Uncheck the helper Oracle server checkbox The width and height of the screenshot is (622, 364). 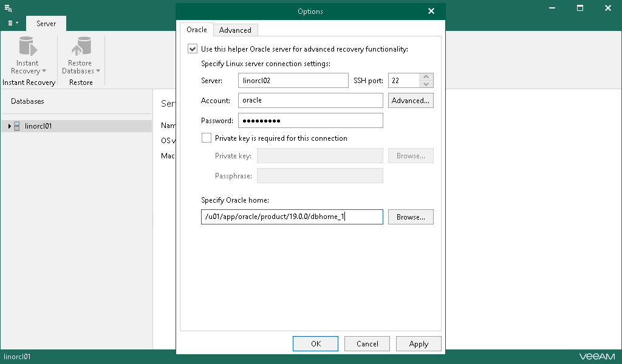(193, 49)
